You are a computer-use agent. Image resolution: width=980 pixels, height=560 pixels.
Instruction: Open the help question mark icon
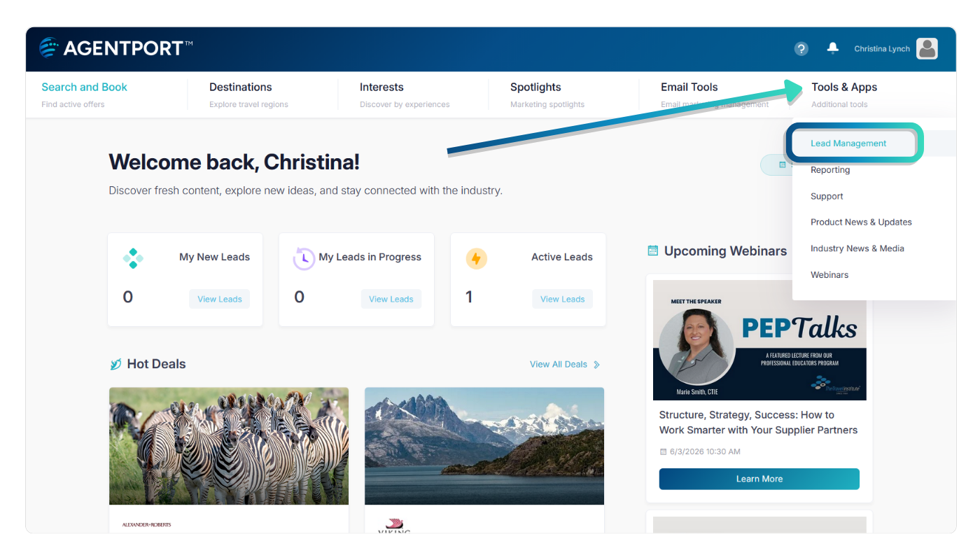[801, 48]
